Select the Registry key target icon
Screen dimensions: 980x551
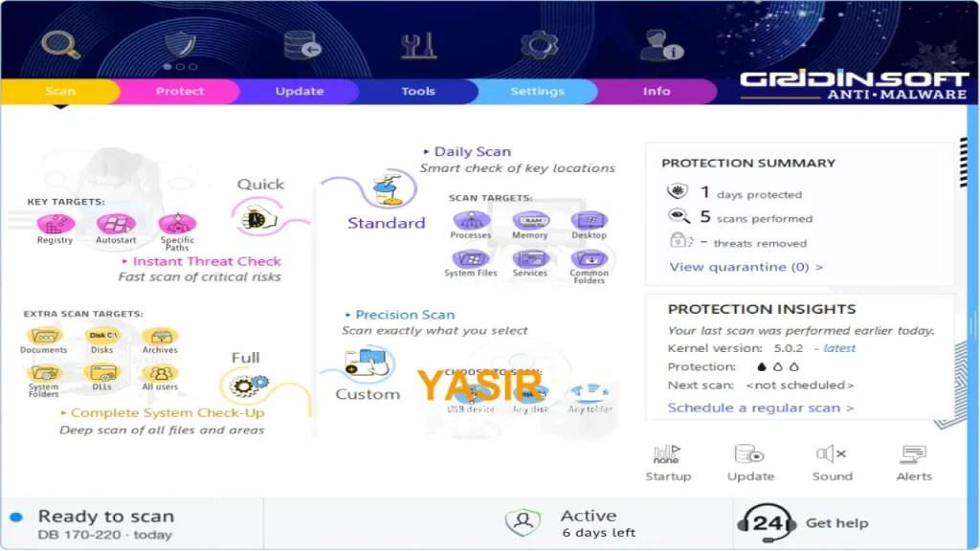[55, 224]
